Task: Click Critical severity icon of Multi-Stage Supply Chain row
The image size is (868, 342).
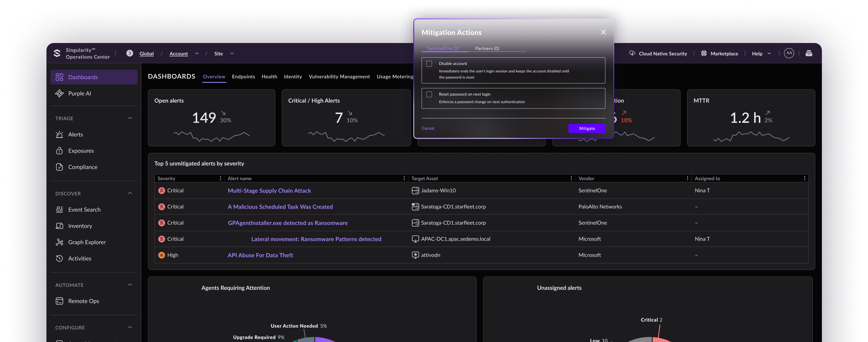Action: [x=162, y=190]
